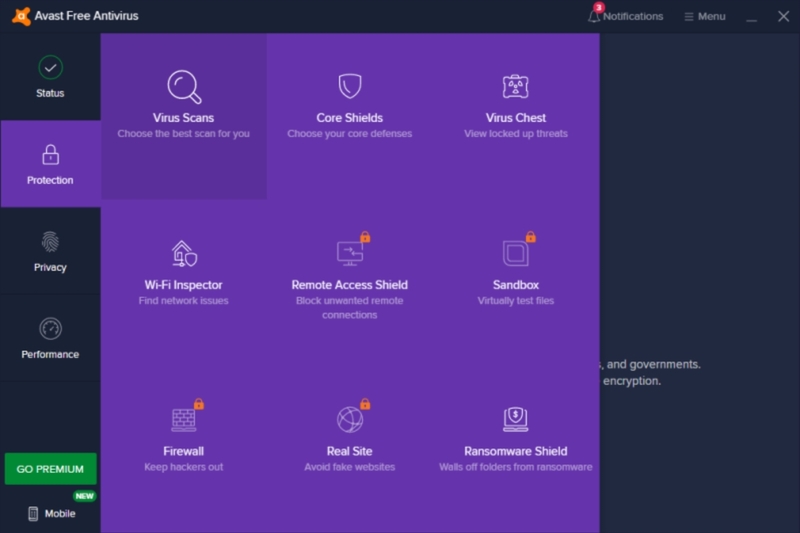
Task: Click the red notification count badge
Action: pyautogui.click(x=598, y=7)
